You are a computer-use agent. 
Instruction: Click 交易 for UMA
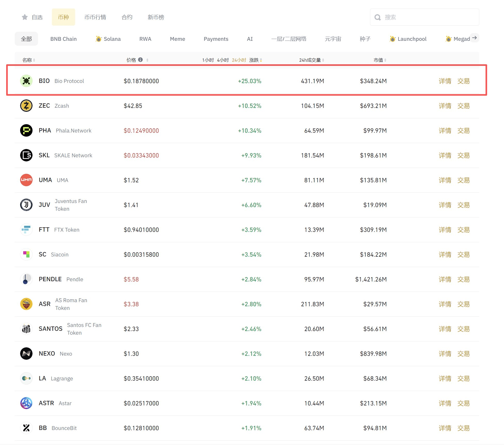coord(463,180)
